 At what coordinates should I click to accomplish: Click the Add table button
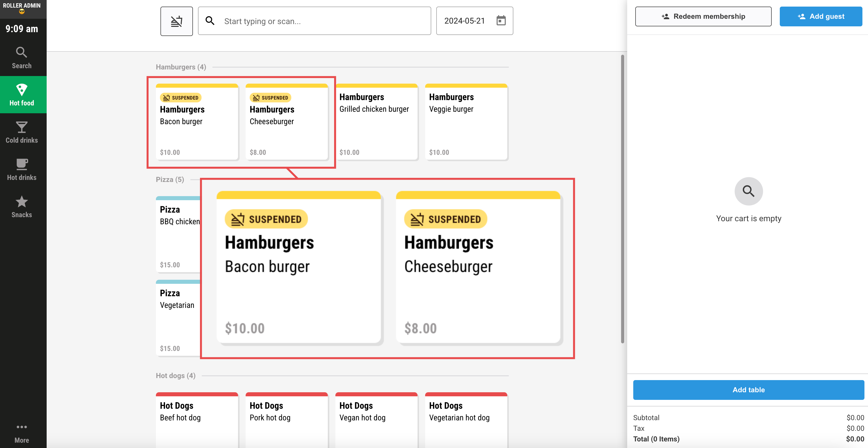(x=748, y=390)
